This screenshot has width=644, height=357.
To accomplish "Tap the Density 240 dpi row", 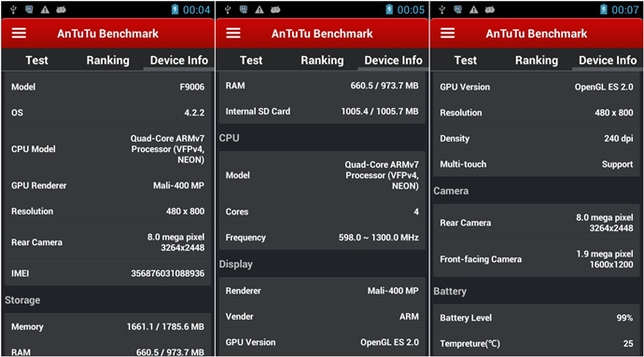I will tap(537, 138).
